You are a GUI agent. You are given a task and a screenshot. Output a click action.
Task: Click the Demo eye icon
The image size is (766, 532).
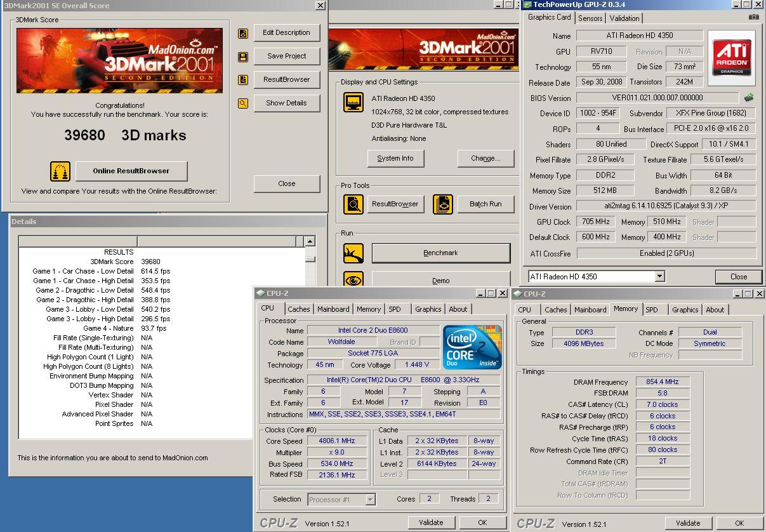353,279
